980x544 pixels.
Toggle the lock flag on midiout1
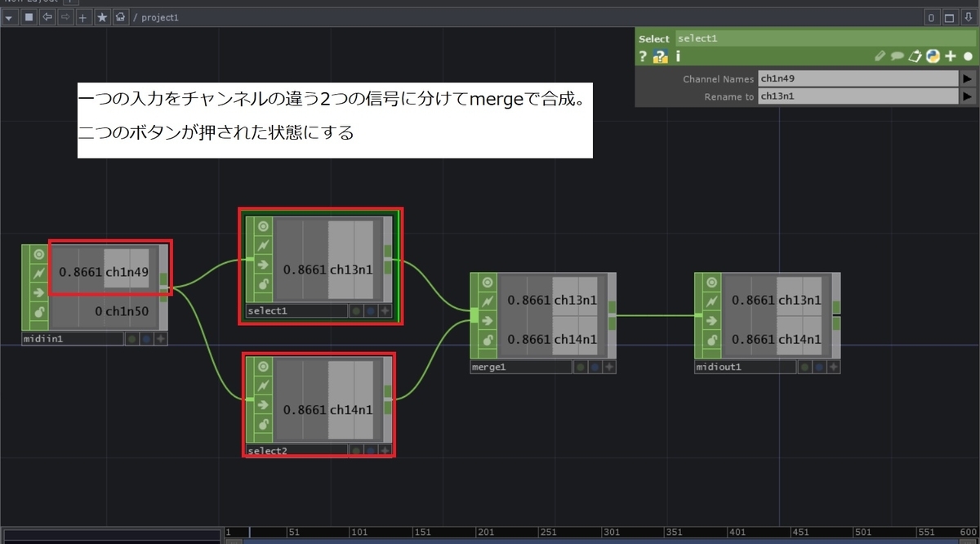712,340
